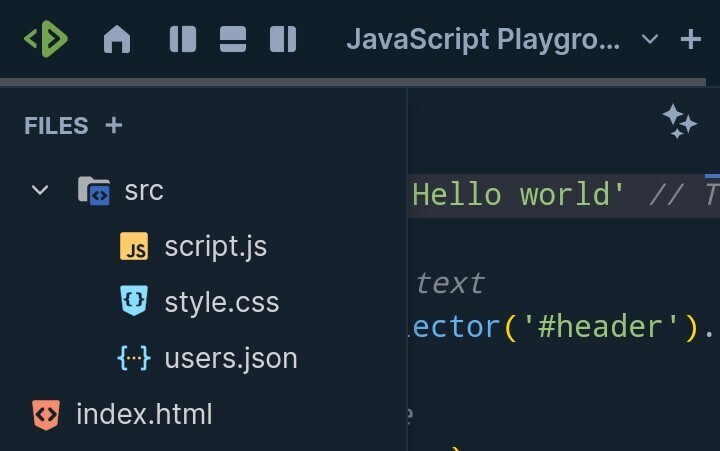Screen dimensions: 720x451
Task: Open the style.css file
Action: coord(222,302)
